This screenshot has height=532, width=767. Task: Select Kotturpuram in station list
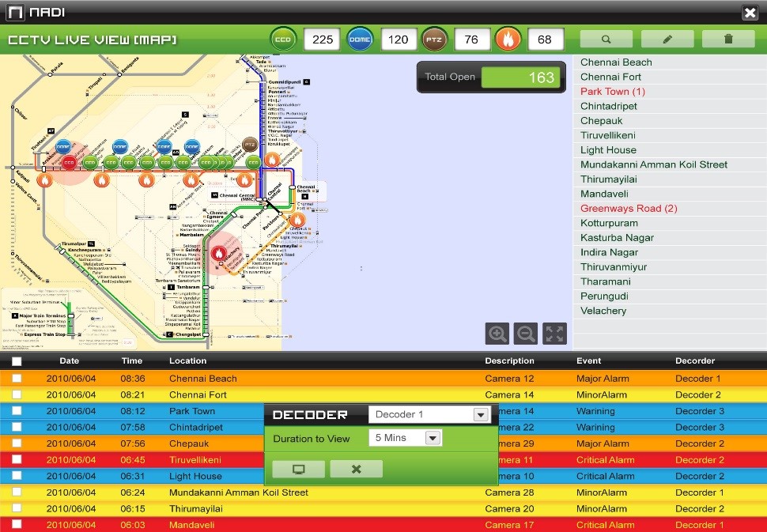[609, 223]
